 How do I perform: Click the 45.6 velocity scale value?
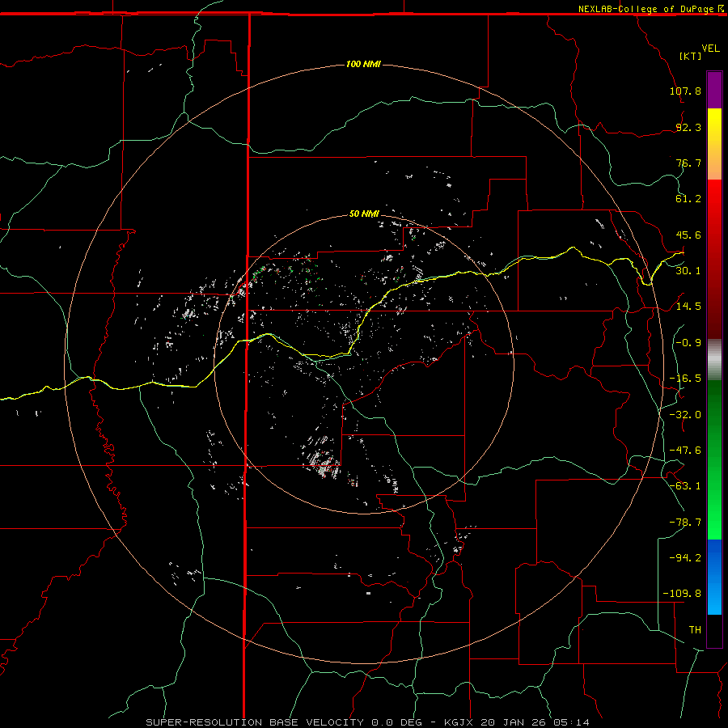688,235
